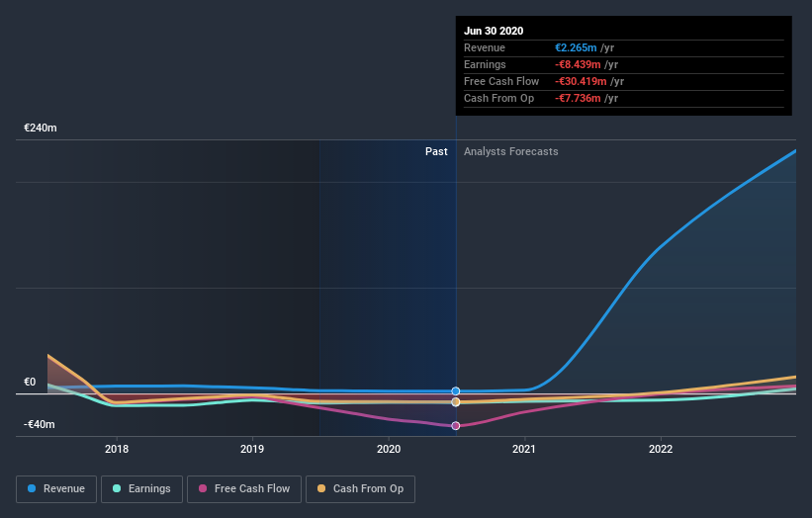The width and height of the screenshot is (812, 518).
Task: Click the €0 y-axis label
Action: tap(30, 382)
